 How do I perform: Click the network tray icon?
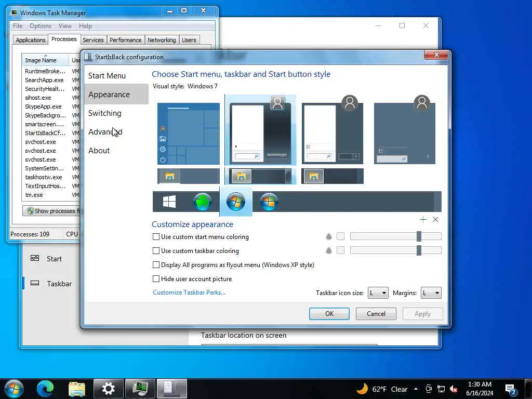pos(441,389)
